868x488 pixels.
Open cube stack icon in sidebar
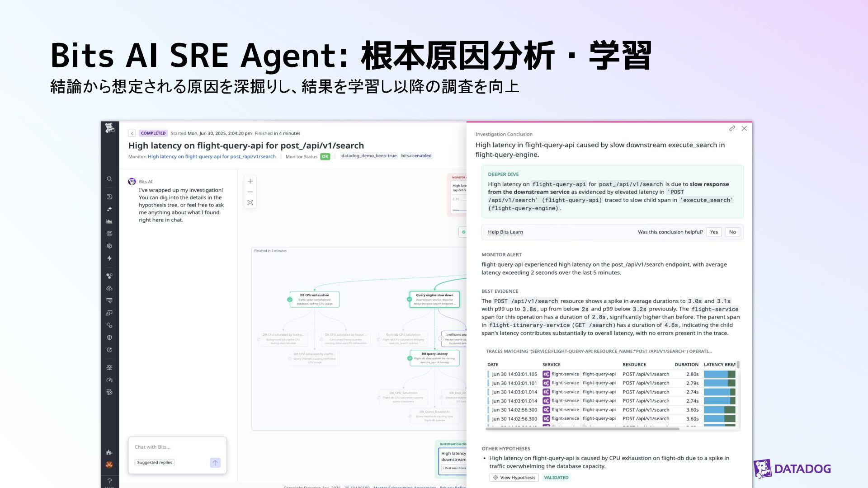point(109,246)
